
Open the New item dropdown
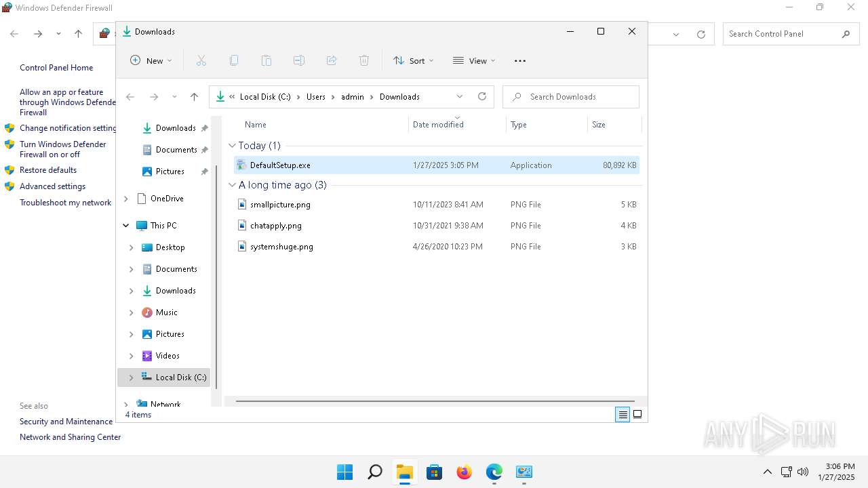click(151, 60)
